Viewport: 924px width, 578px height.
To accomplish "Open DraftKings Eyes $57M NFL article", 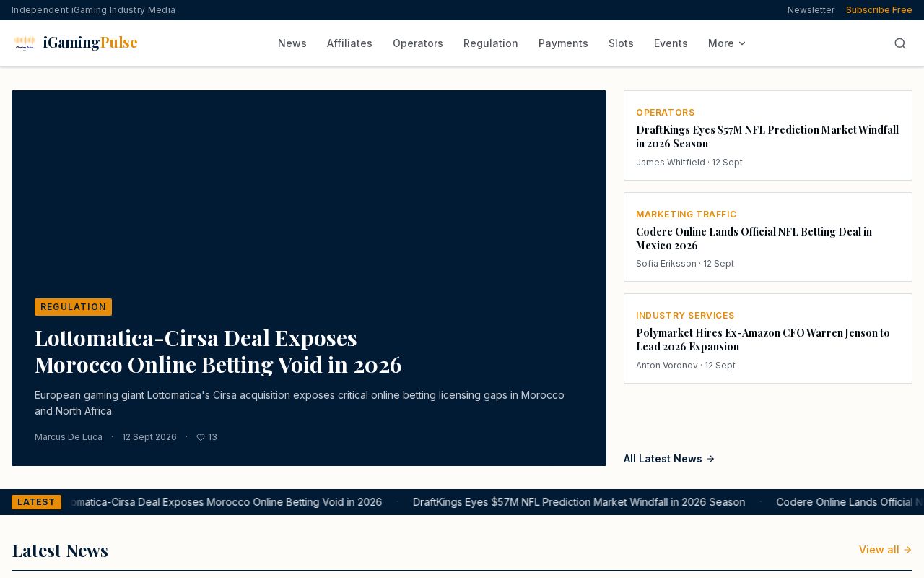I will (x=767, y=137).
